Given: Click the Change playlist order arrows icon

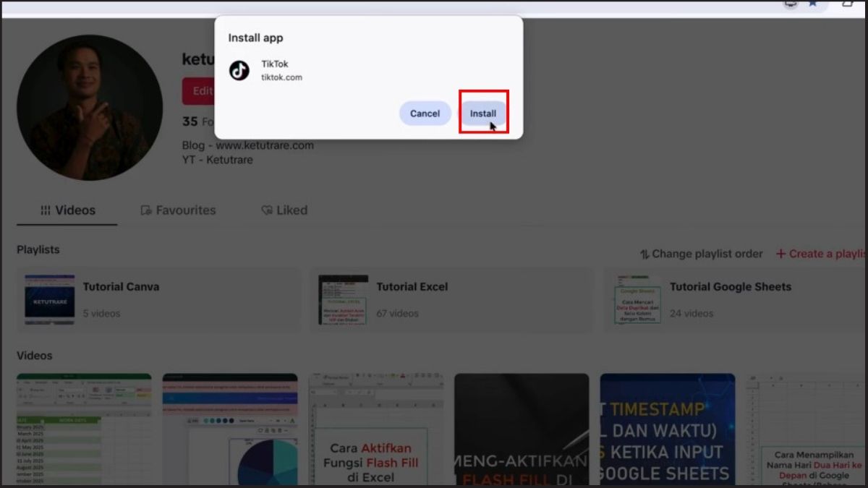Looking at the screenshot, I should coord(644,254).
